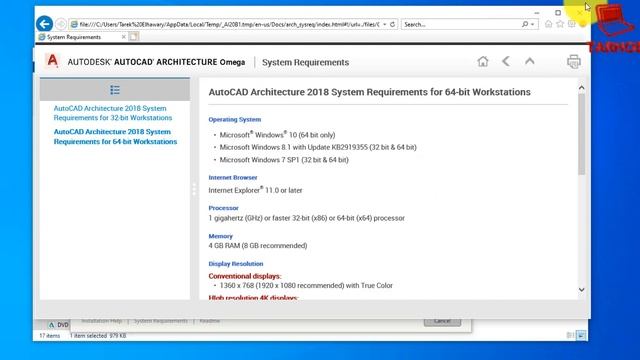The width and height of the screenshot is (640, 360).
Task: Refresh the page from the address bar
Action: [x=392, y=24]
